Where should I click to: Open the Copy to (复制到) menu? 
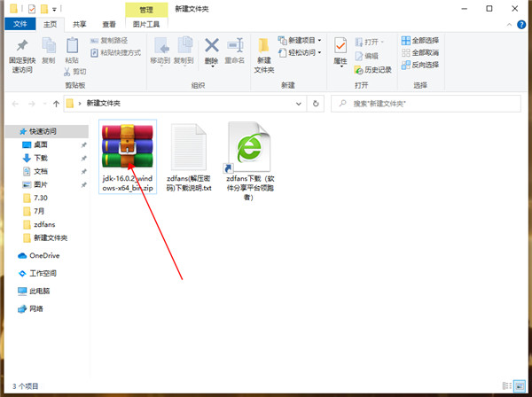pyautogui.click(x=184, y=51)
